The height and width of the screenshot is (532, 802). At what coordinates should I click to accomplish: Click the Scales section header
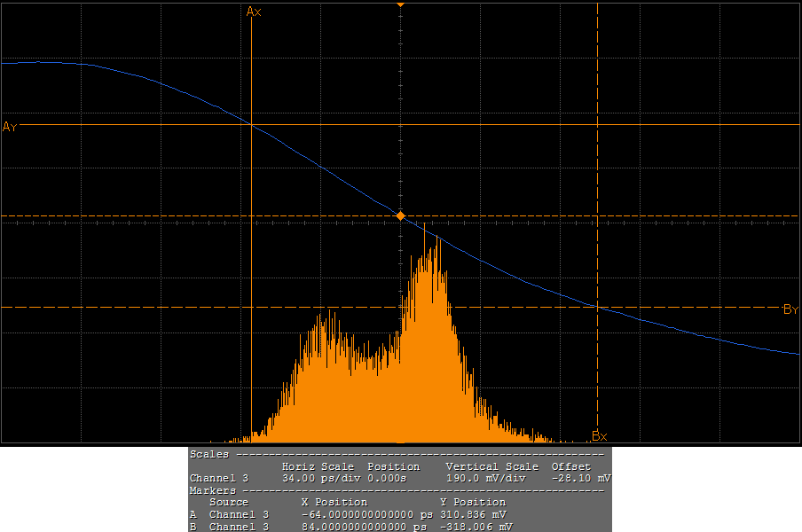(x=208, y=454)
